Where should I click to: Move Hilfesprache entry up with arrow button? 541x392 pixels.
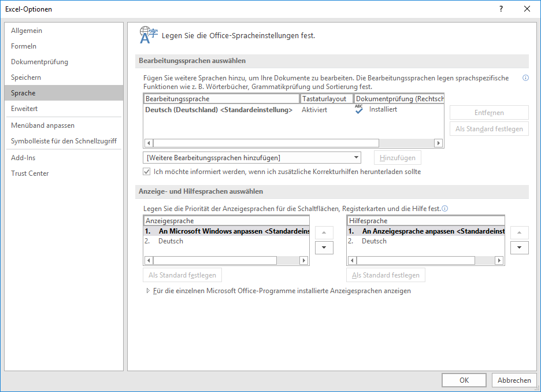(519, 232)
